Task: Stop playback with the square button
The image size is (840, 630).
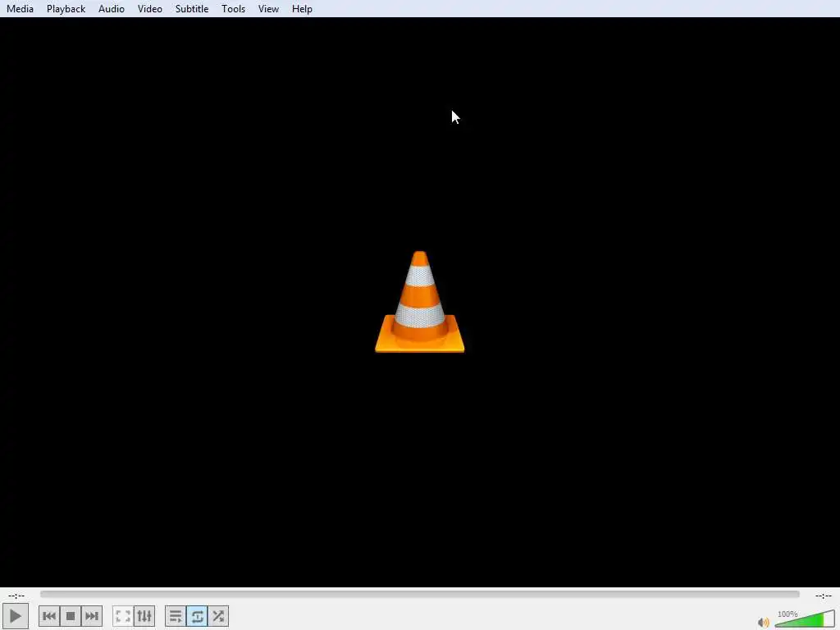Action: (x=71, y=616)
